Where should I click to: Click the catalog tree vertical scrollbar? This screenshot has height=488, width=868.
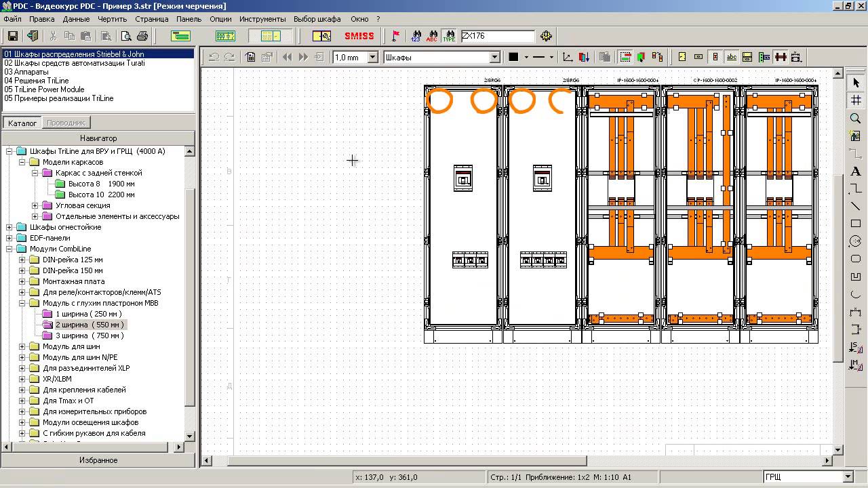[x=190, y=294]
